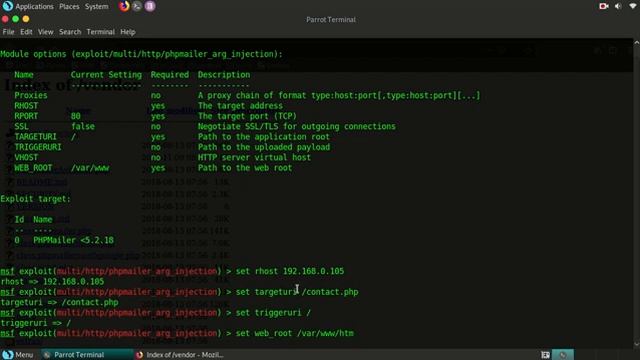Click the 'TRIGGERURI' option name
This screenshot has width=640, height=360.
(x=38, y=147)
